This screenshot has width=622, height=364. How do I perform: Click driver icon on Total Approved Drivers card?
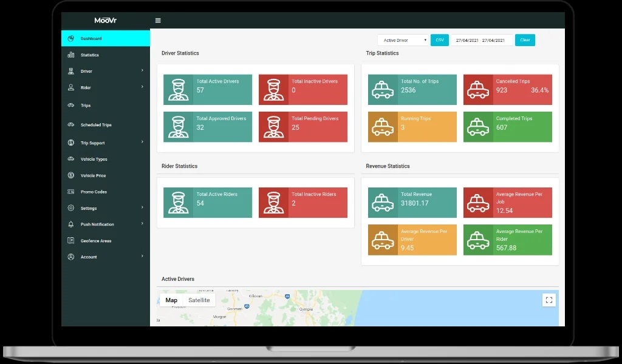tap(179, 127)
